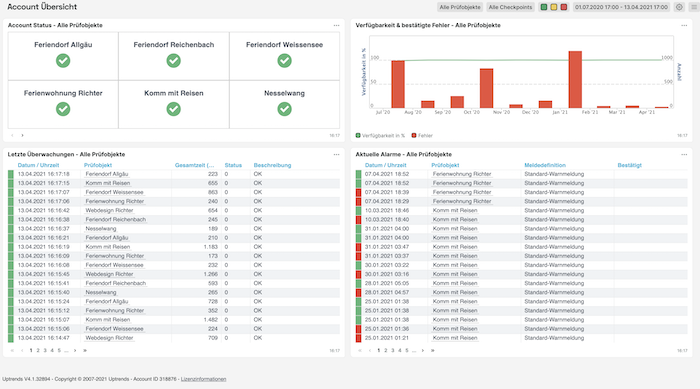Go to page 4 of Aktuelle Alarme
Viewport: 700px width, 389px height.
(400, 351)
